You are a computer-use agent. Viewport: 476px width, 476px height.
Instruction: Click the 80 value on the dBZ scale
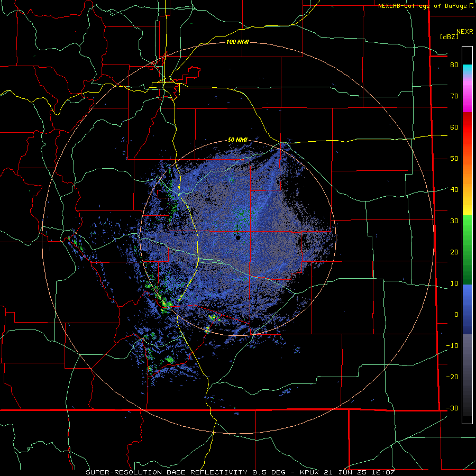(x=454, y=65)
